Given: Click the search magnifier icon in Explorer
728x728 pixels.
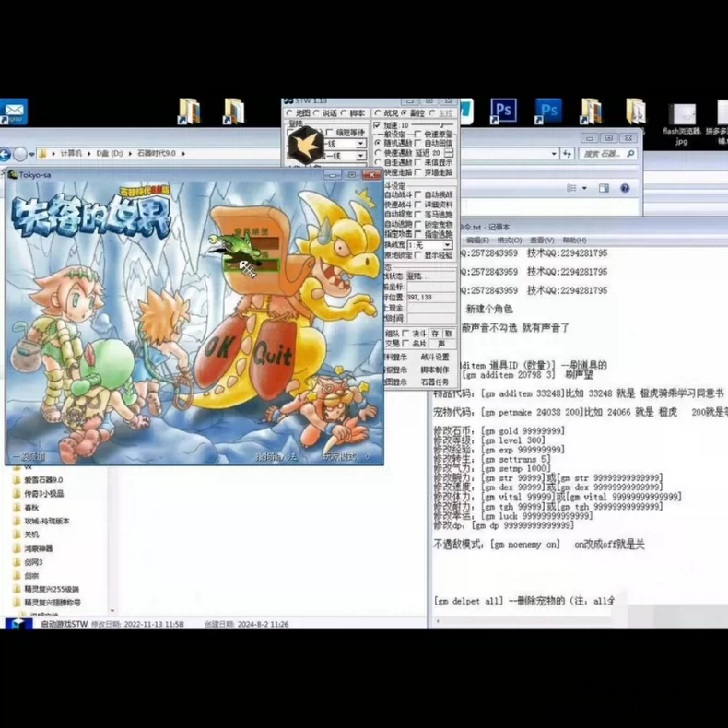Looking at the screenshot, I should (x=630, y=154).
